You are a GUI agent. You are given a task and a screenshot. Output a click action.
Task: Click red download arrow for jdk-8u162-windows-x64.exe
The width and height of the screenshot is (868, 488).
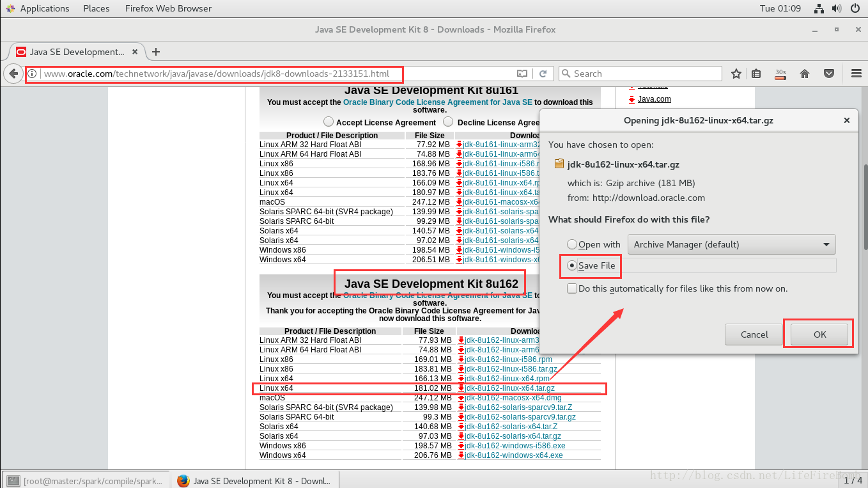pos(460,455)
